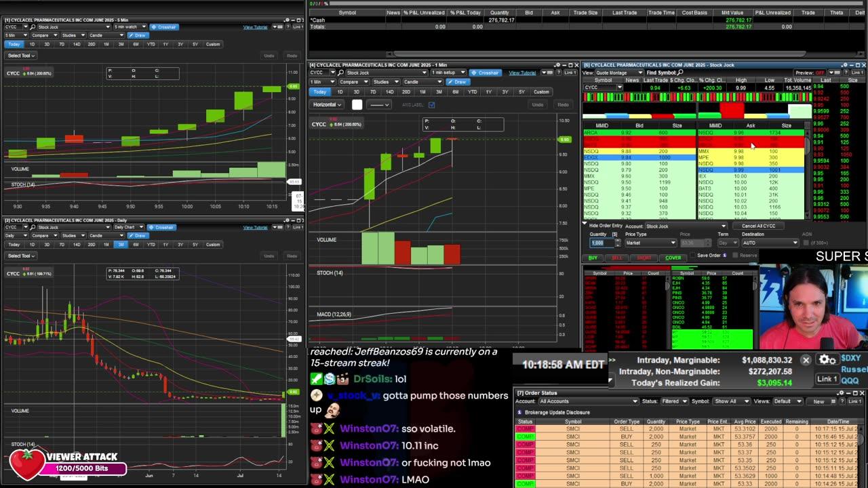Click the SELL button
The width and height of the screenshot is (868, 488).
[616, 258]
